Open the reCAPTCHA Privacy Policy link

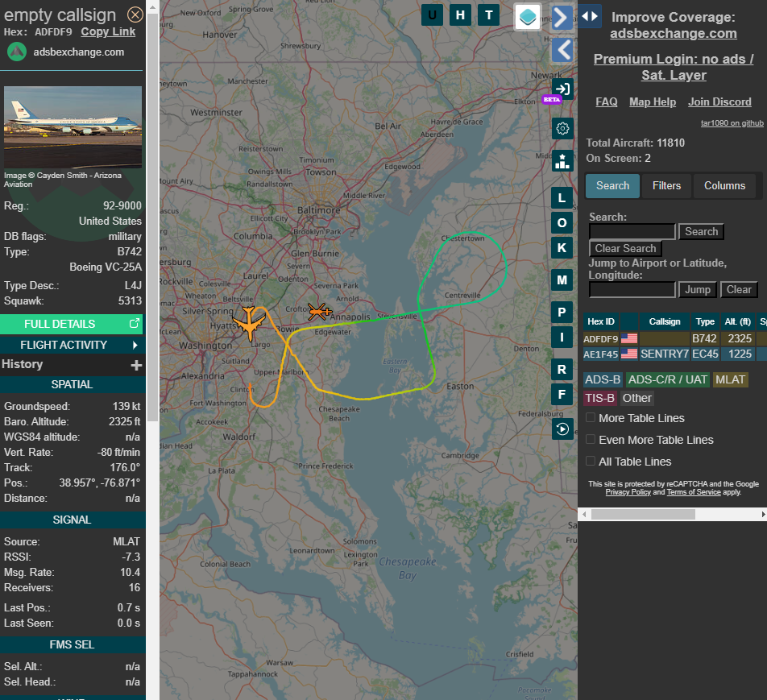tap(628, 492)
